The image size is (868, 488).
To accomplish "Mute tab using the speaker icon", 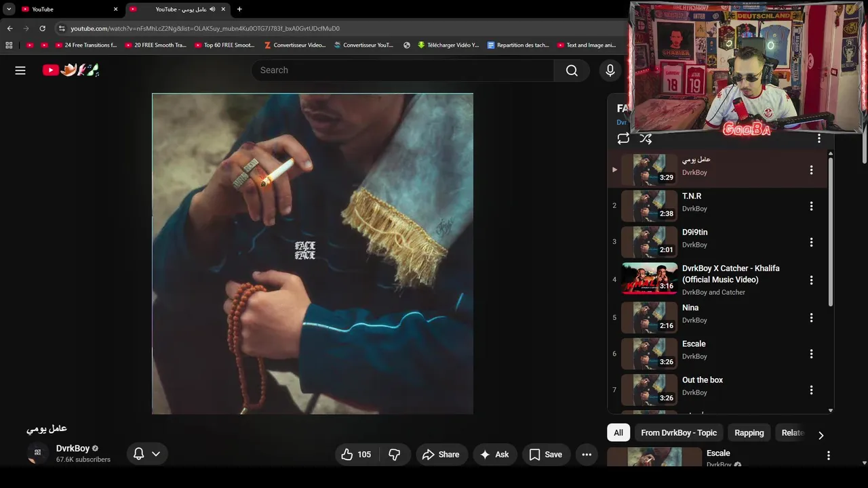I will (212, 9).
